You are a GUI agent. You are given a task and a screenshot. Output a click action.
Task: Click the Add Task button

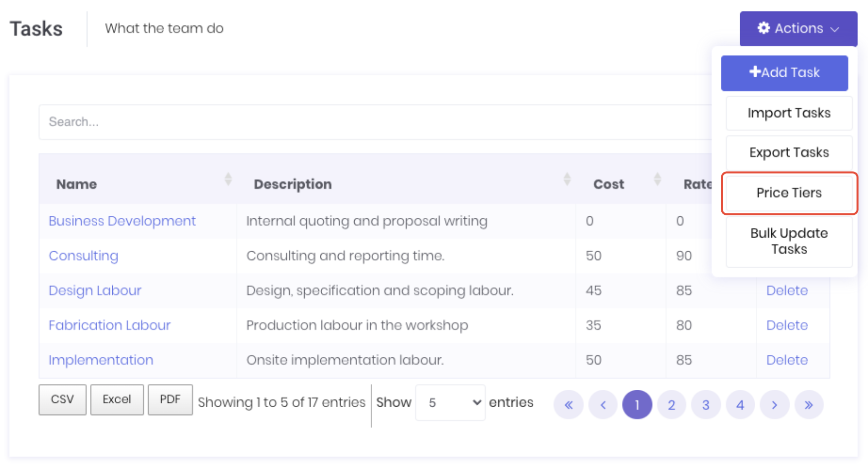784,73
